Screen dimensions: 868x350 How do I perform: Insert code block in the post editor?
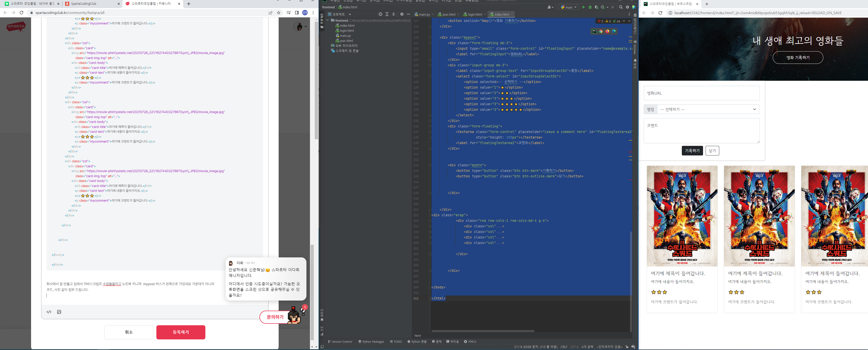[x=49, y=312]
